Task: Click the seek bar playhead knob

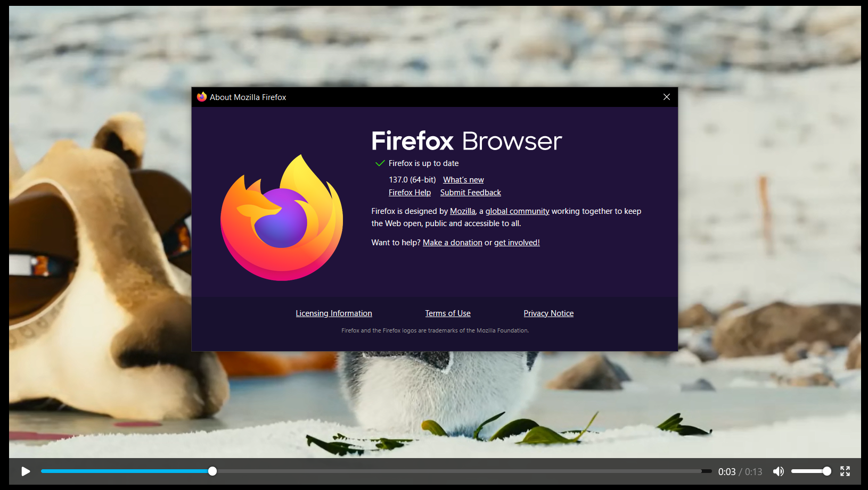Action: point(212,471)
